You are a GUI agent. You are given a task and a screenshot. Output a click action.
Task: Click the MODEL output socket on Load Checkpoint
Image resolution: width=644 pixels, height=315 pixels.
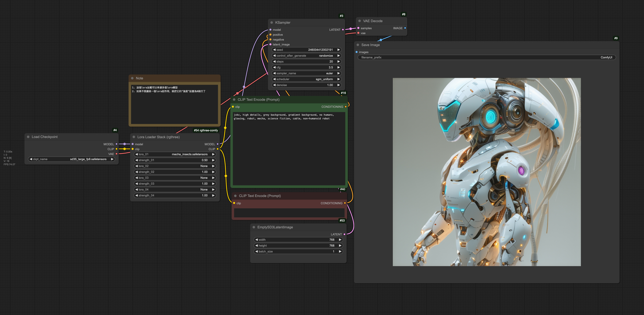click(117, 144)
